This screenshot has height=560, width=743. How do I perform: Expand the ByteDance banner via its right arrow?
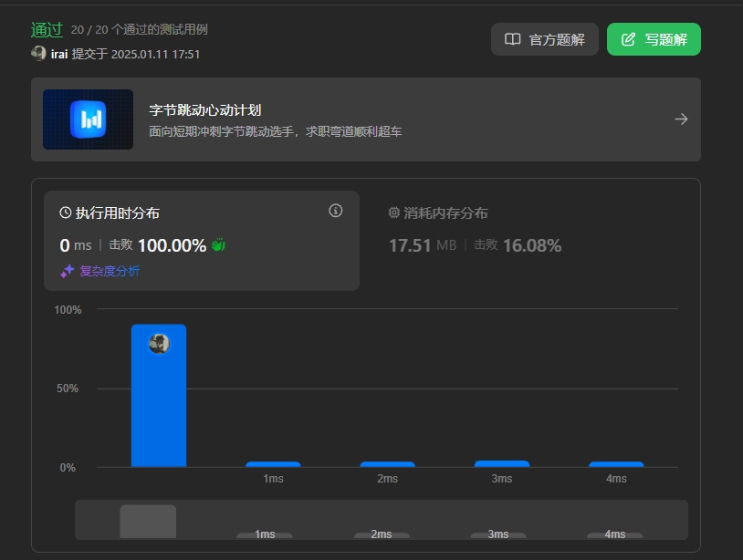680,119
